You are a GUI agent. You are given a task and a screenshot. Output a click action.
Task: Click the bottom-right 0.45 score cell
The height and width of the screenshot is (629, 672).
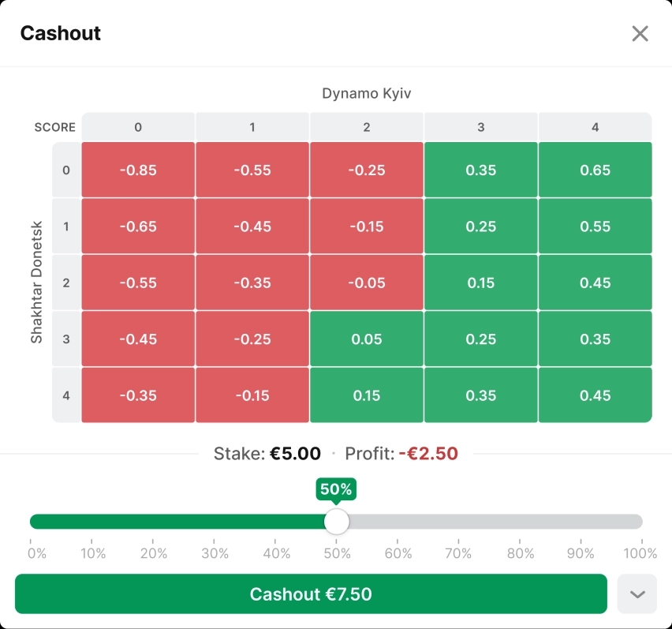(595, 395)
